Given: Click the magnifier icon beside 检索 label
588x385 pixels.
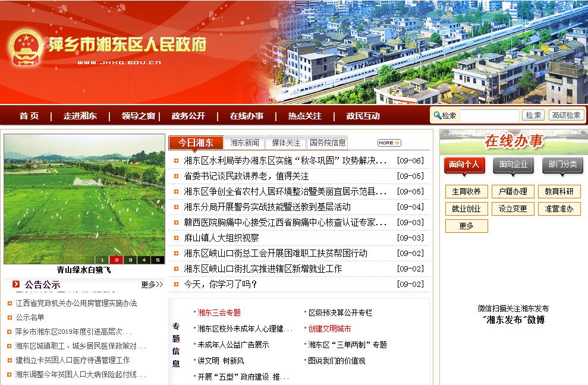Looking at the screenshot, I should 437,115.
